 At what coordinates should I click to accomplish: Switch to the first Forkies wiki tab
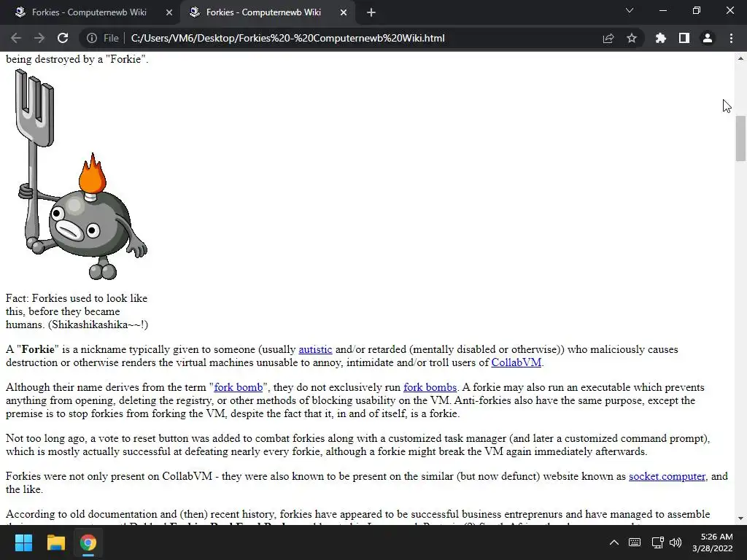point(88,12)
